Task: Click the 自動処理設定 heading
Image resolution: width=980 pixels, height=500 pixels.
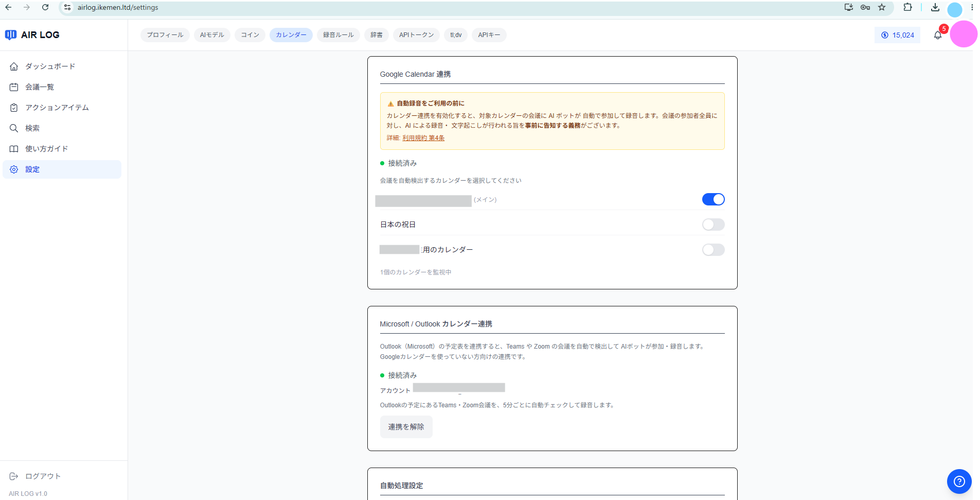Action: click(x=402, y=486)
